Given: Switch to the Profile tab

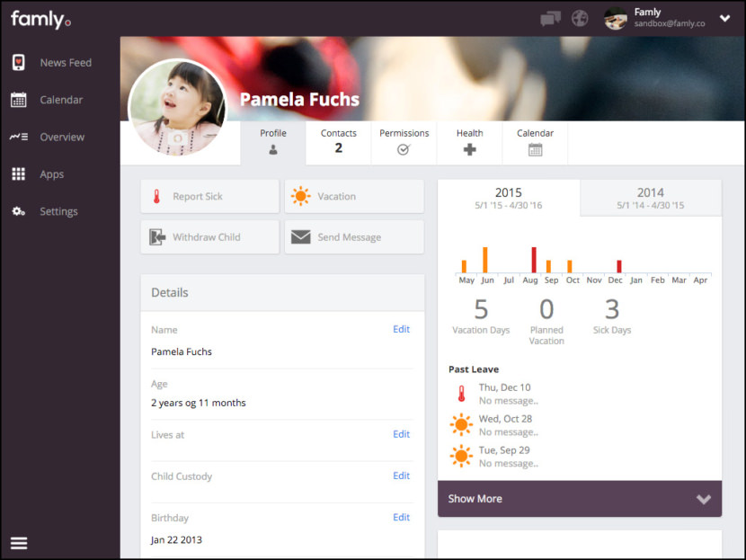Looking at the screenshot, I should 273,142.
